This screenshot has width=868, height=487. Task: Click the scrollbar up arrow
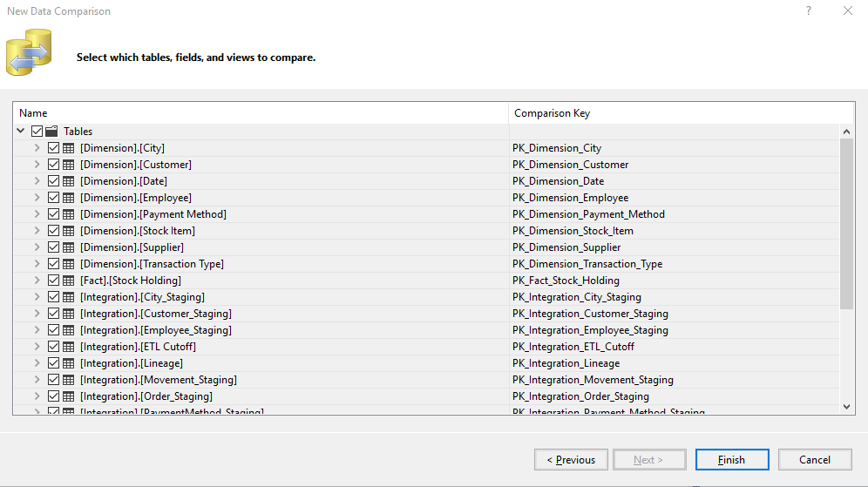click(846, 132)
